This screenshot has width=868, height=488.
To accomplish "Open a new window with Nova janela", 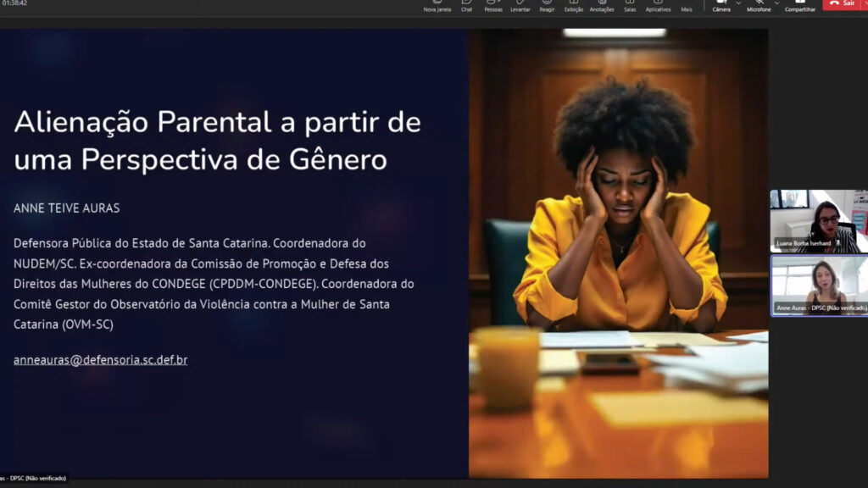I will 437,5.
